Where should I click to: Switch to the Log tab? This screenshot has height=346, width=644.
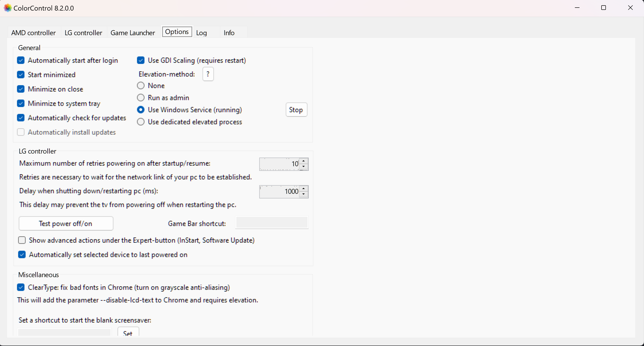point(201,32)
